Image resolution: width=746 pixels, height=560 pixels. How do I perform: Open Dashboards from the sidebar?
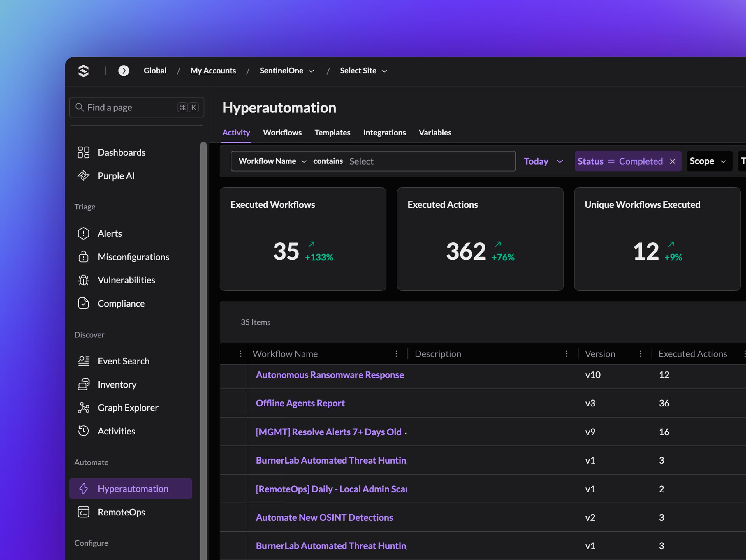pyautogui.click(x=111, y=152)
